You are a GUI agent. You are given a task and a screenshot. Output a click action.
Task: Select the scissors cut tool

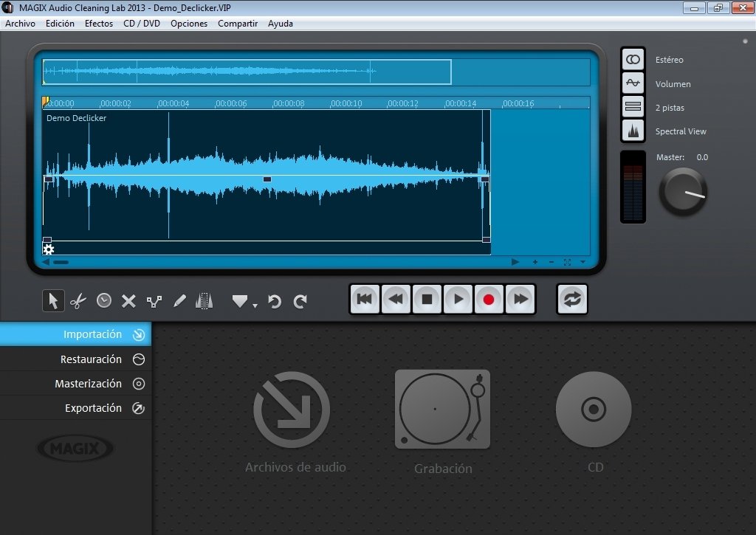(x=78, y=301)
